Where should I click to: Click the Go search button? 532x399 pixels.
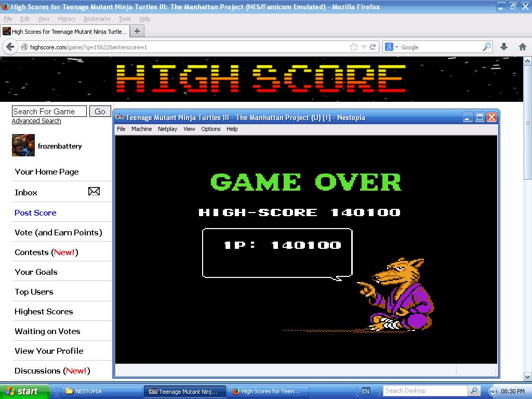click(x=100, y=111)
